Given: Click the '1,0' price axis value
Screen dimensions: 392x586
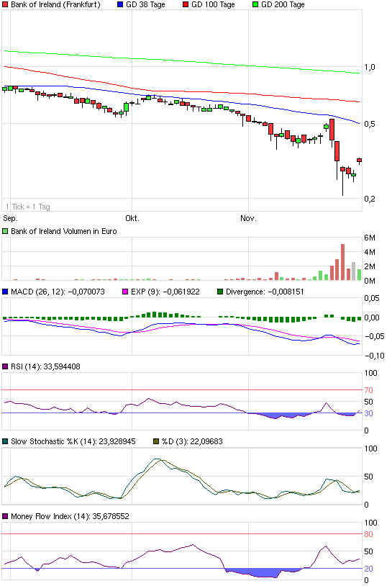Looking at the screenshot, I should pos(370,67).
